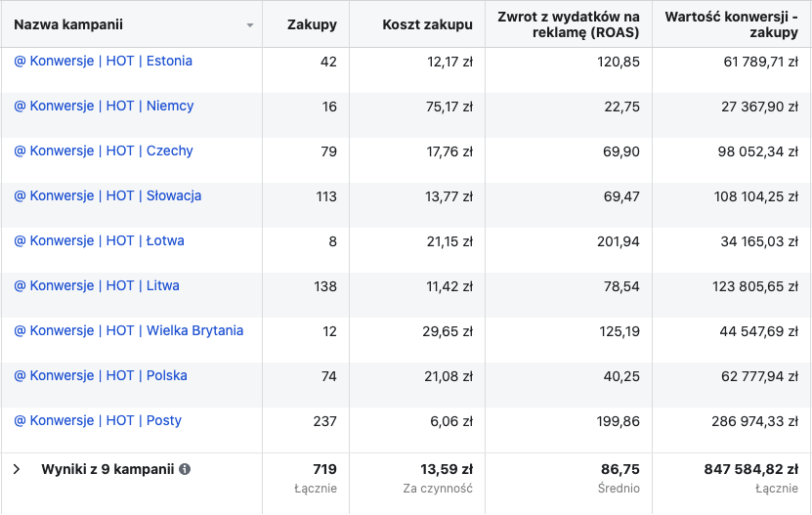Expand the Wyniki z 9 kampanii summary row

point(17,469)
